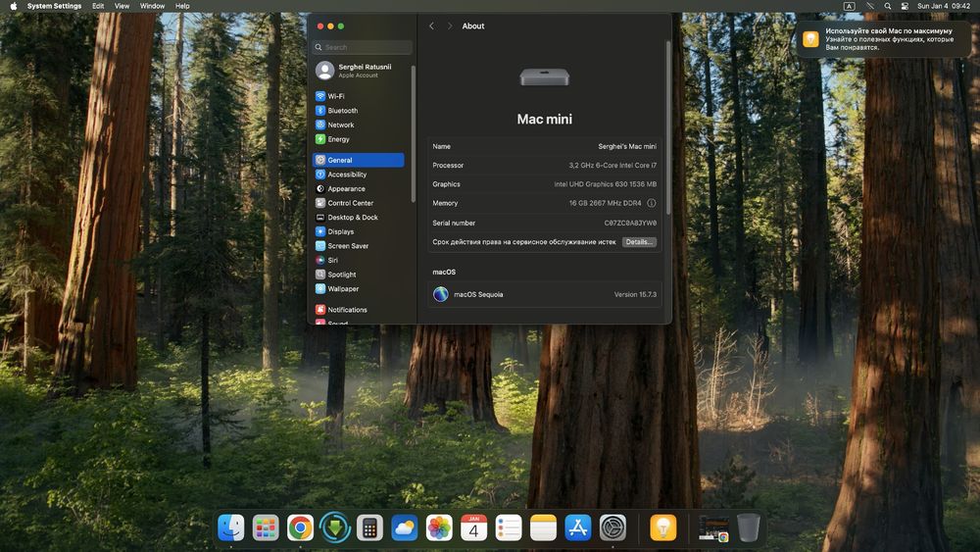This screenshot has width=980, height=552.
Task: Open the Apple menu
Action: [13, 6]
